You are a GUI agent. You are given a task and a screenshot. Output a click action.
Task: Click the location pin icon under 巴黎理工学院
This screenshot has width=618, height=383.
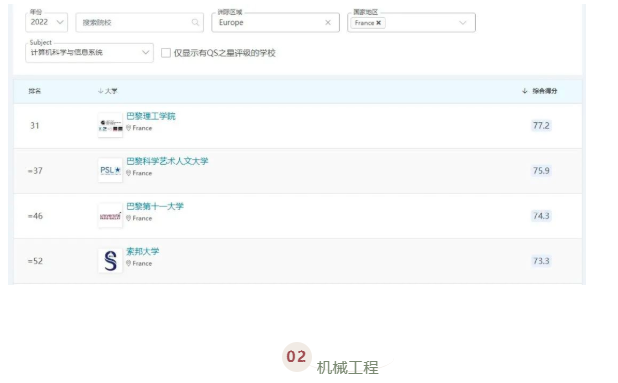pos(128,128)
